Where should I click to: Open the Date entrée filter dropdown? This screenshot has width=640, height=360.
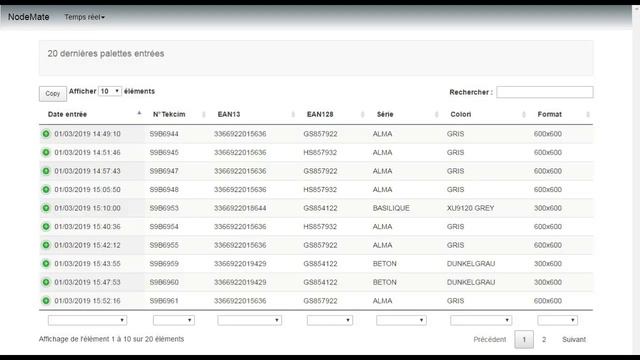pyautogui.click(x=87, y=320)
